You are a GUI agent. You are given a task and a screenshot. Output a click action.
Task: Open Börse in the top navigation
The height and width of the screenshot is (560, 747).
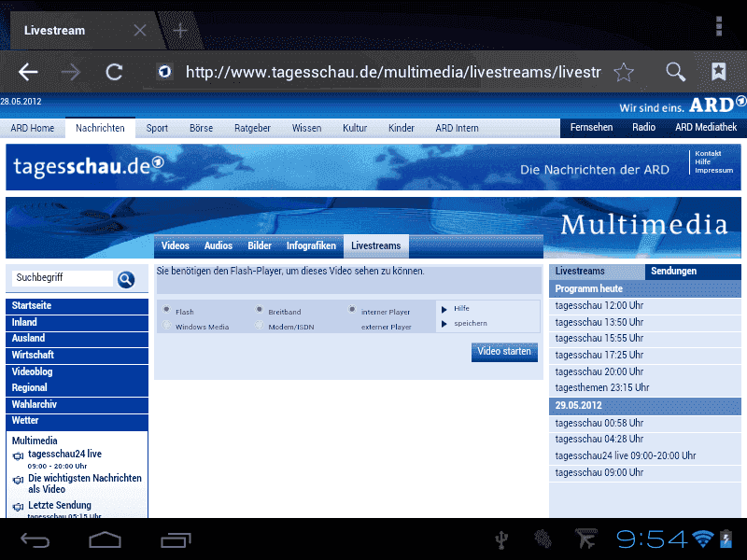point(201,128)
